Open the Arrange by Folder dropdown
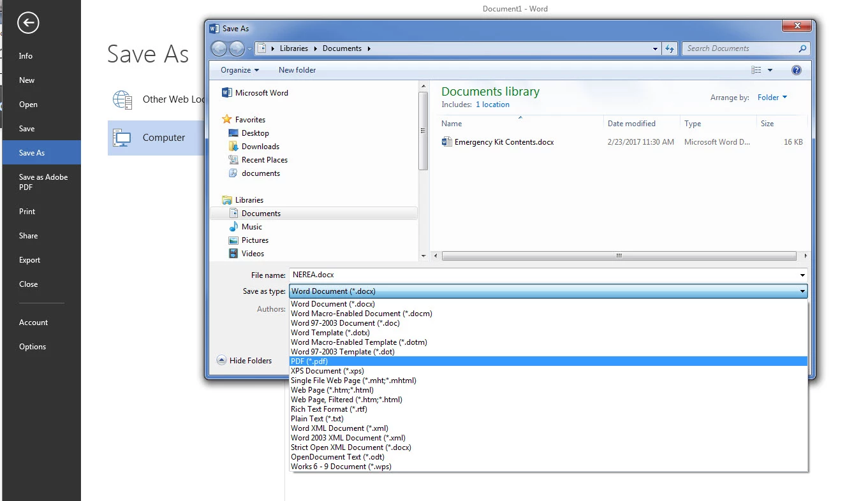Screen dimensions: 868x501 772,98
